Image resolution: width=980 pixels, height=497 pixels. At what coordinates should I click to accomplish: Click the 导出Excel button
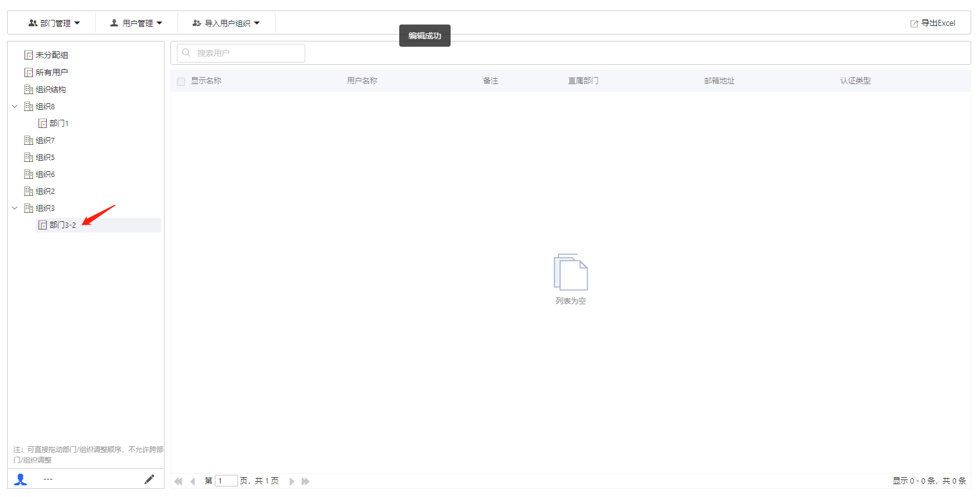pos(933,23)
